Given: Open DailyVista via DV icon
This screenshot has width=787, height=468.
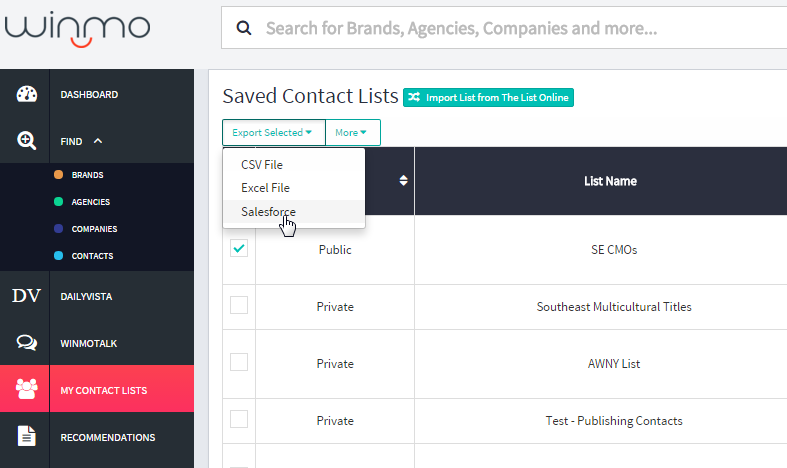Looking at the screenshot, I should (x=26, y=295).
